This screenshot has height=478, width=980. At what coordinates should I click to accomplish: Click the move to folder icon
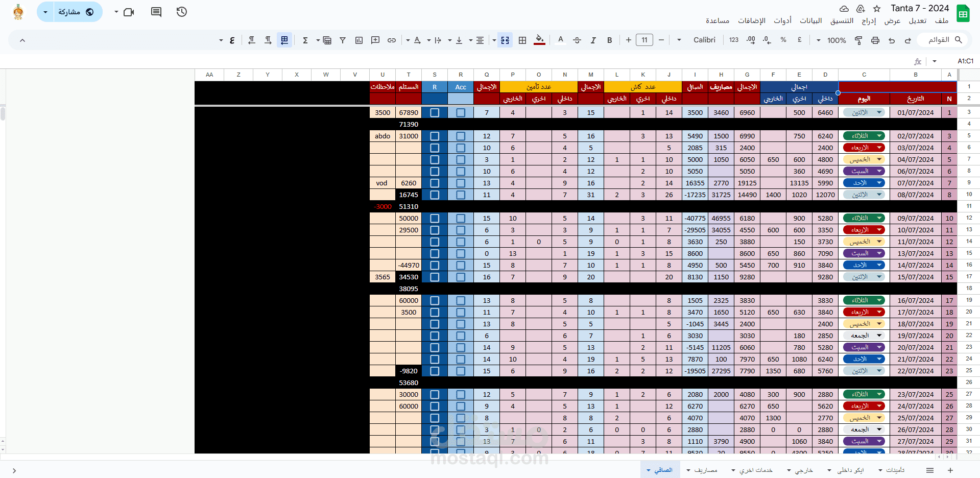pyautogui.click(x=861, y=9)
